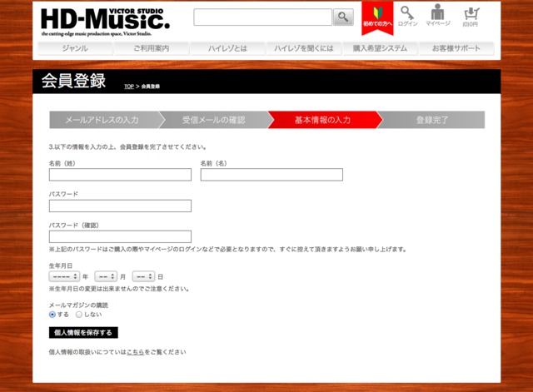The height and width of the screenshot is (392, 533).
Task: Click the magnifier search button
Action: pos(343,17)
